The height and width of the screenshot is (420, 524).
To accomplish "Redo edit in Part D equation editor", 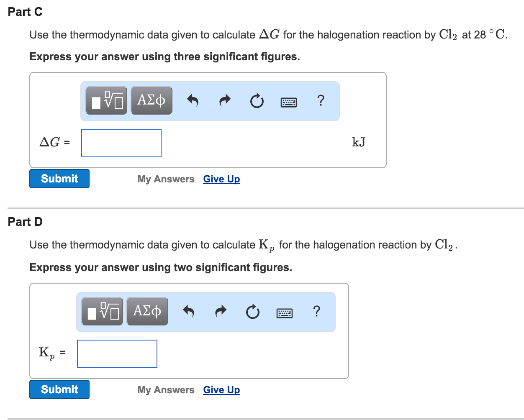I will point(221,311).
